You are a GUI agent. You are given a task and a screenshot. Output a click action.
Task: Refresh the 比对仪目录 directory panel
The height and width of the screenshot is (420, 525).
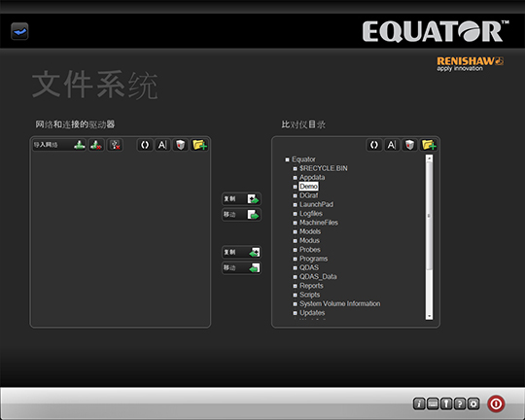(x=374, y=145)
